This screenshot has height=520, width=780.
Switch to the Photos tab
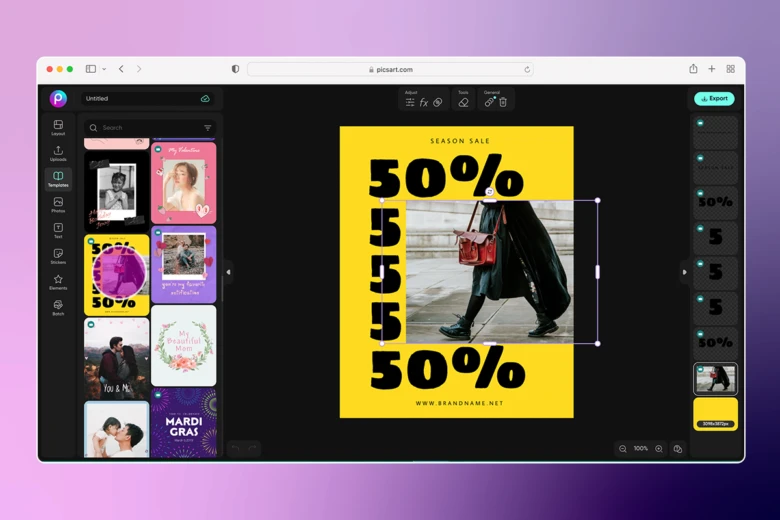pyautogui.click(x=58, y=204)
